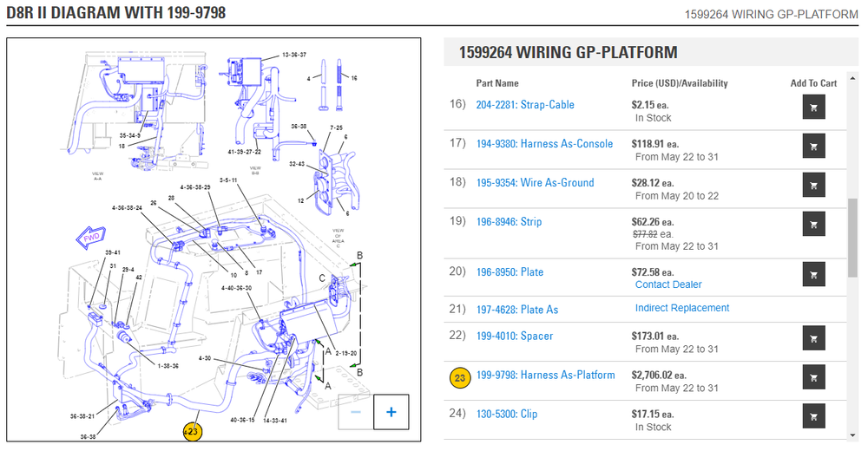Click callout label 7-25 in diagram
This screenshot has height=451, width=868.
pos(337,127)
